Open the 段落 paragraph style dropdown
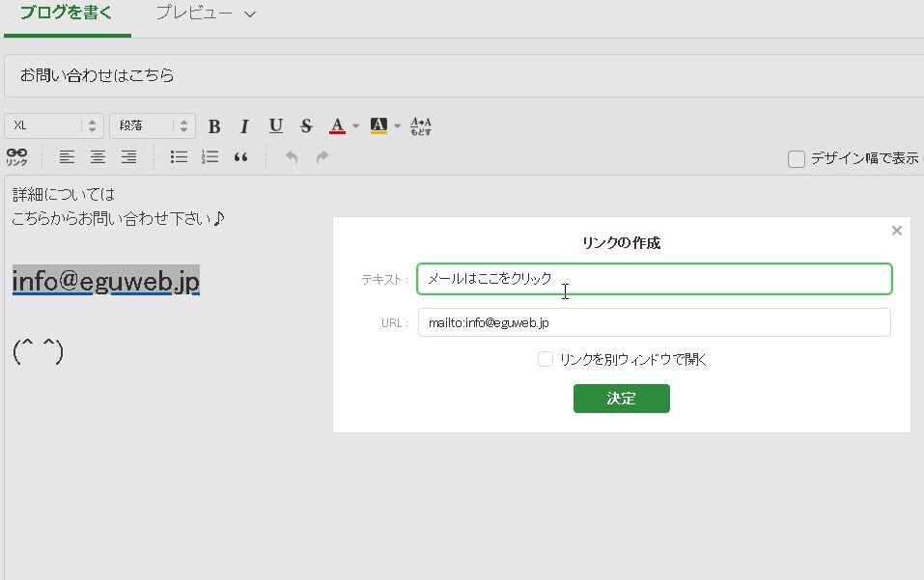Viewport: 924px width, 580px height. click(152, 126)
